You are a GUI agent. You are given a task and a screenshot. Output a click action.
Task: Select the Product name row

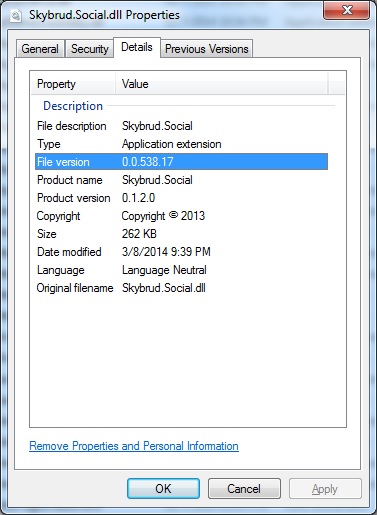[x=181, y=180]
